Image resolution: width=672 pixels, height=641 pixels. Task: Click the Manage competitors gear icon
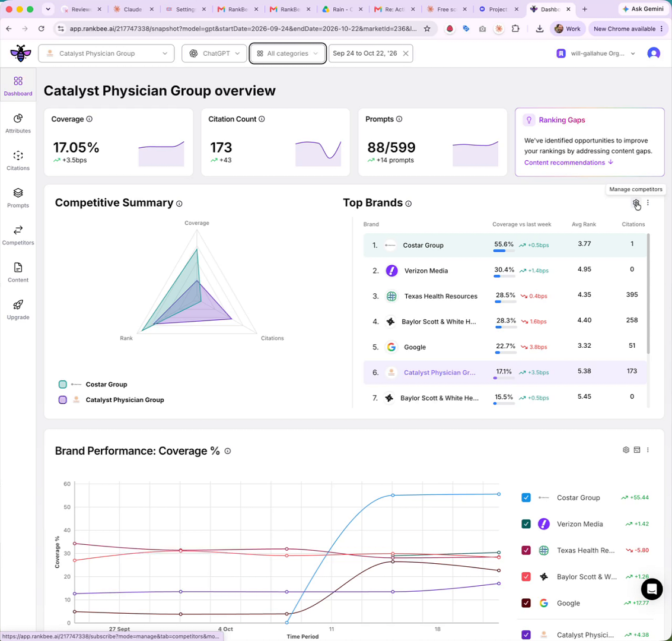click(636, 203)
